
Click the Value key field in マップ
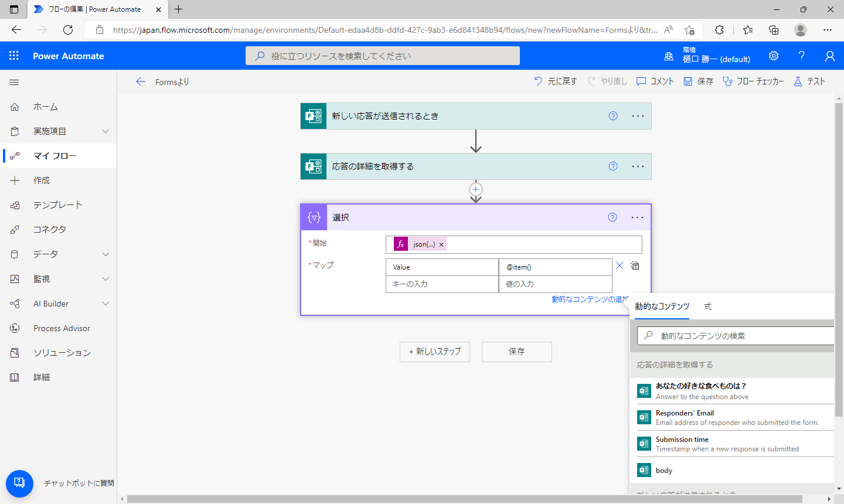tap(442, 267)
